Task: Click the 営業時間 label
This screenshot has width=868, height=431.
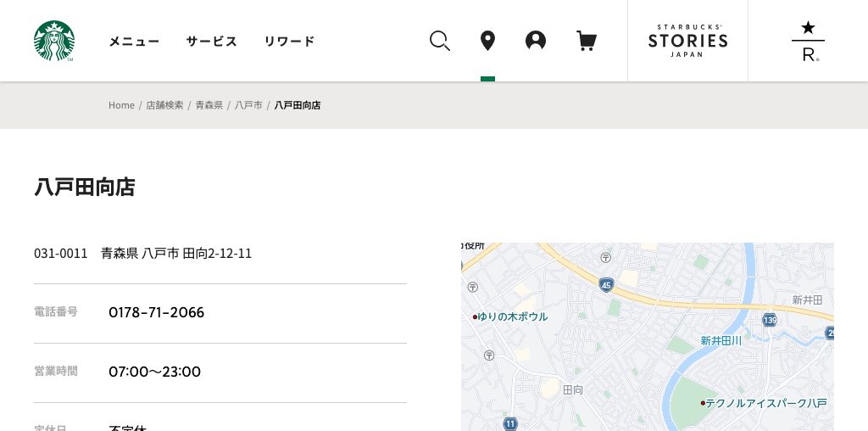Action: coord(56,371)
